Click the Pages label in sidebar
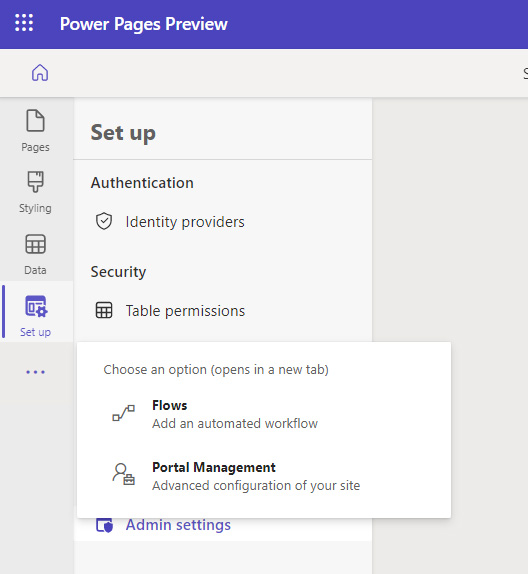Image resolution: width=528 pixels, height=574 pixels. (36, 147)
